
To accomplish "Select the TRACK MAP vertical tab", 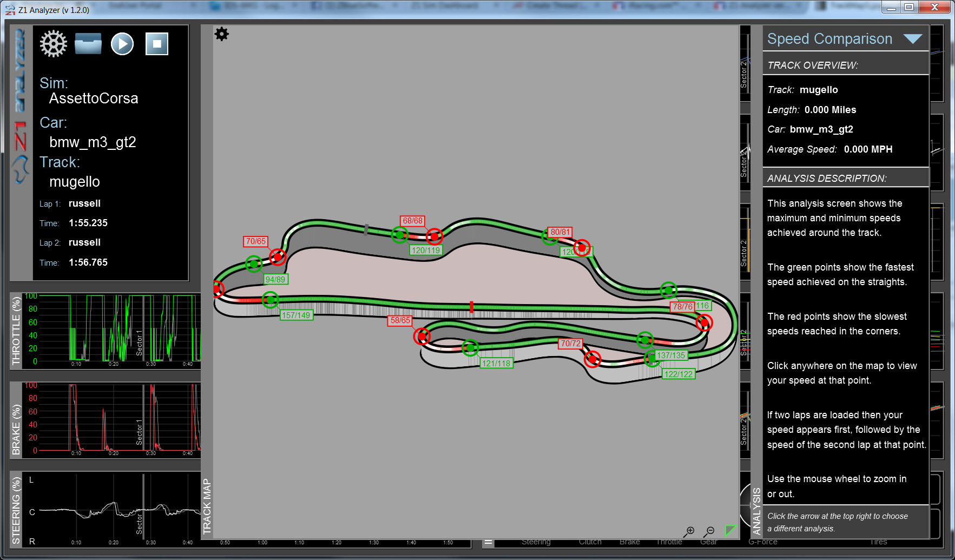I will pos(207,506).
